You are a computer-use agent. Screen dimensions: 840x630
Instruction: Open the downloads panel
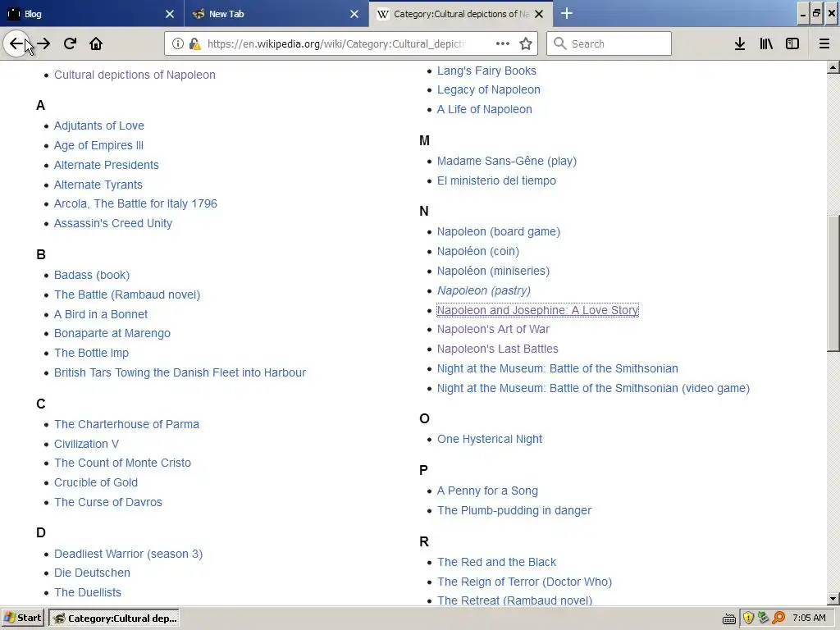[x=740, y=43]
